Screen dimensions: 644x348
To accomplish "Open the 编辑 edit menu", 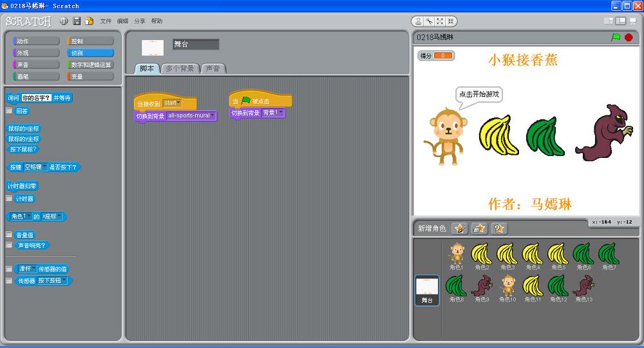I will pos(122,21).
